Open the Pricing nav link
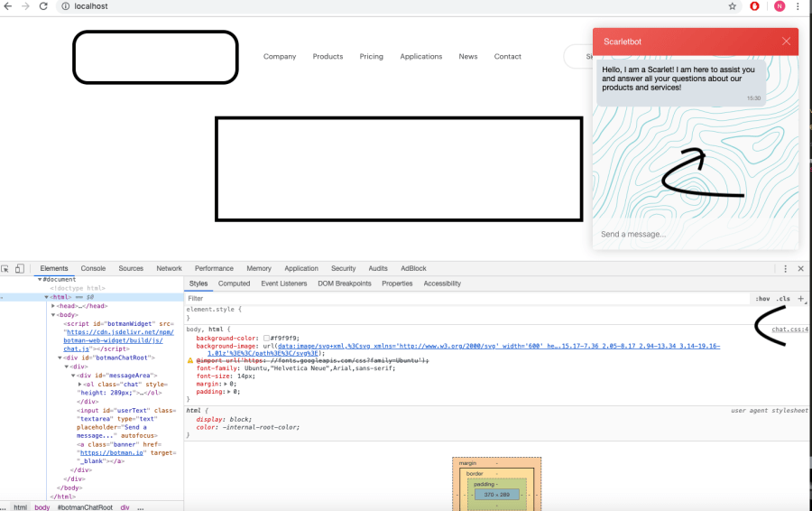The height and width of the screenshot is (511, 812). [372, 57]
